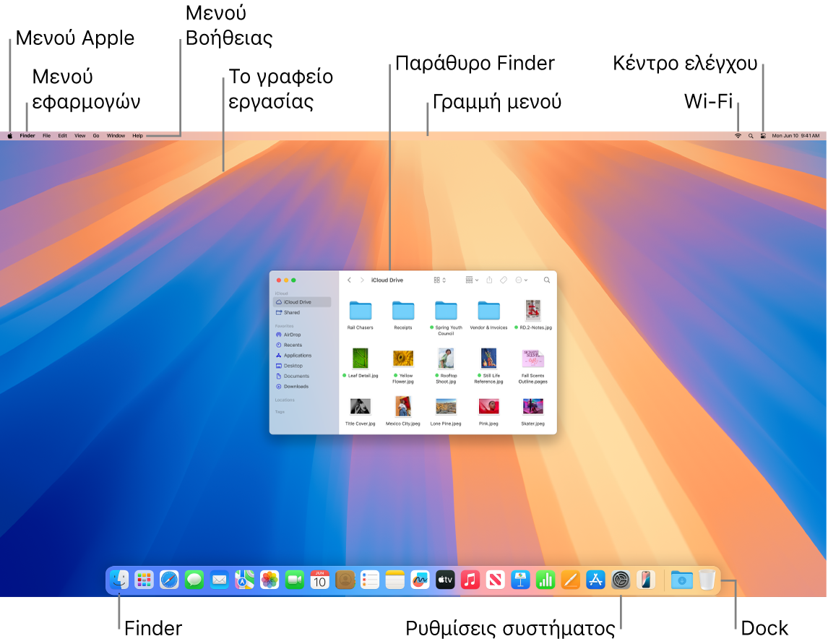Select Documents in the Finder sidebar
Image resolution: width=828 pixels, height=644 pixels.
point(297,375)
